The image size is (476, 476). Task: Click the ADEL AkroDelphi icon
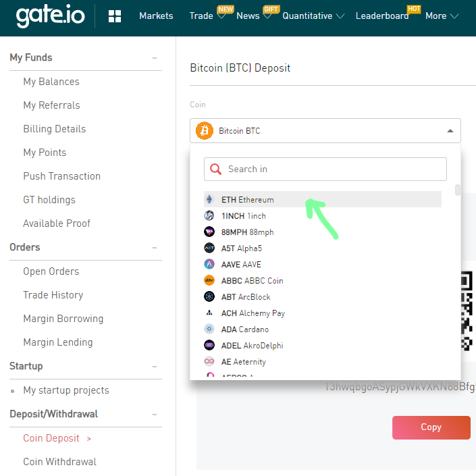[209, 345]
